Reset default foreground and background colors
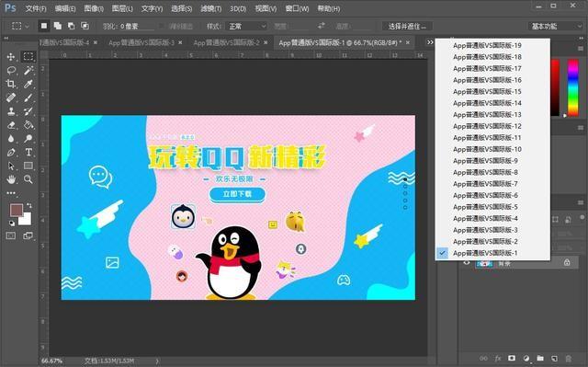The height and width of the screenshot is (367, 588). coord(12,224)
